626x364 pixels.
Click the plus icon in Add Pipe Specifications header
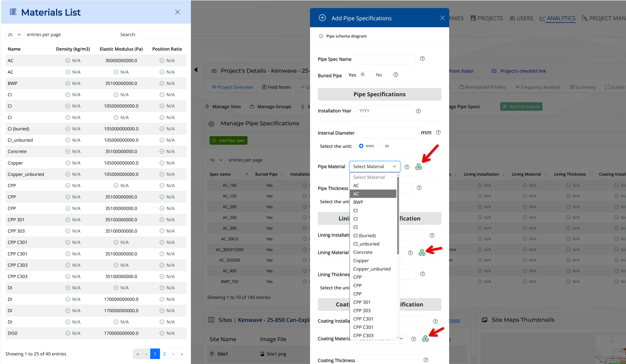322,18
